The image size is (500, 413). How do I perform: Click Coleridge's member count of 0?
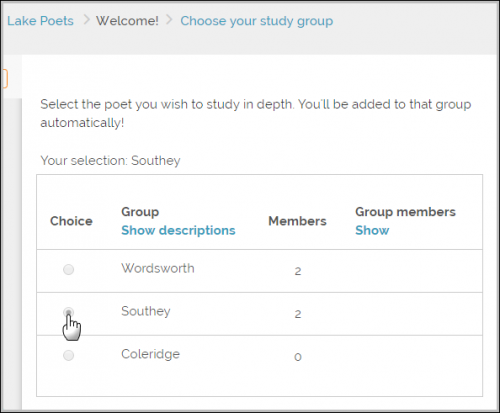[x=298, y=357]
